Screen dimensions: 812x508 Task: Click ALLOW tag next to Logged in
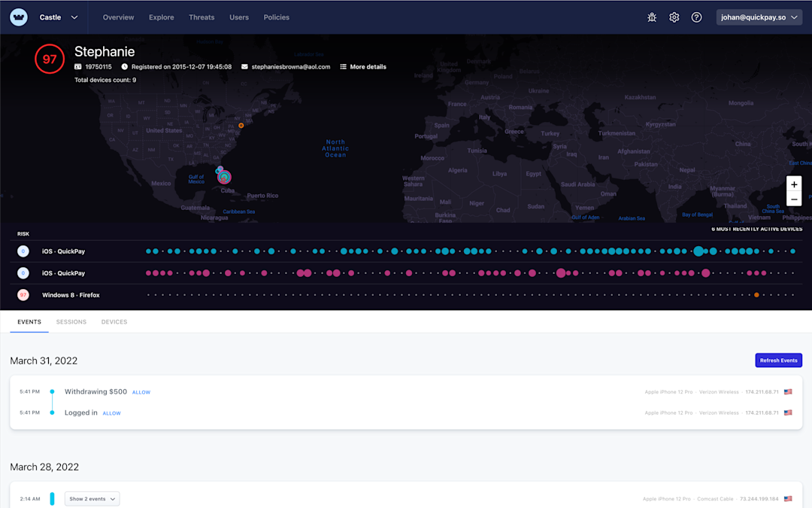111,413
